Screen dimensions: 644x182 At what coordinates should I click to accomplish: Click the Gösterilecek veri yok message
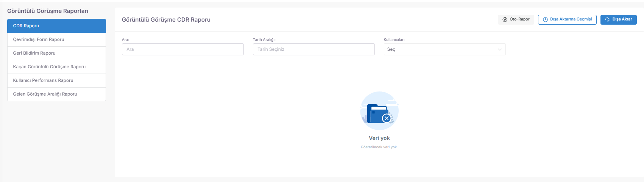[x=379, y=147]
